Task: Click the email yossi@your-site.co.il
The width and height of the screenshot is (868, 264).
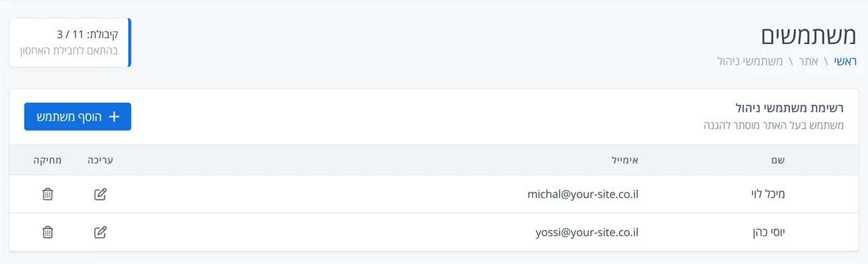Action: click(588, 233)
